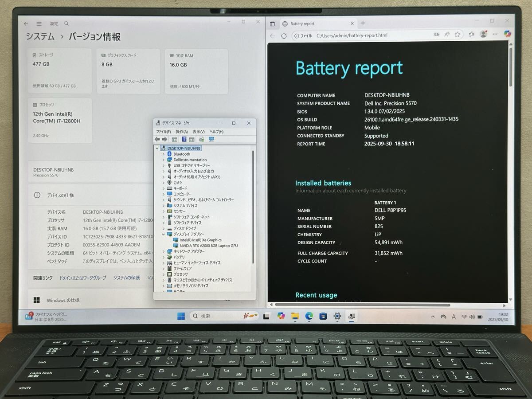The image size is (532, 399).
Task: Open a new tab in Edge
Action: (363, 23)
